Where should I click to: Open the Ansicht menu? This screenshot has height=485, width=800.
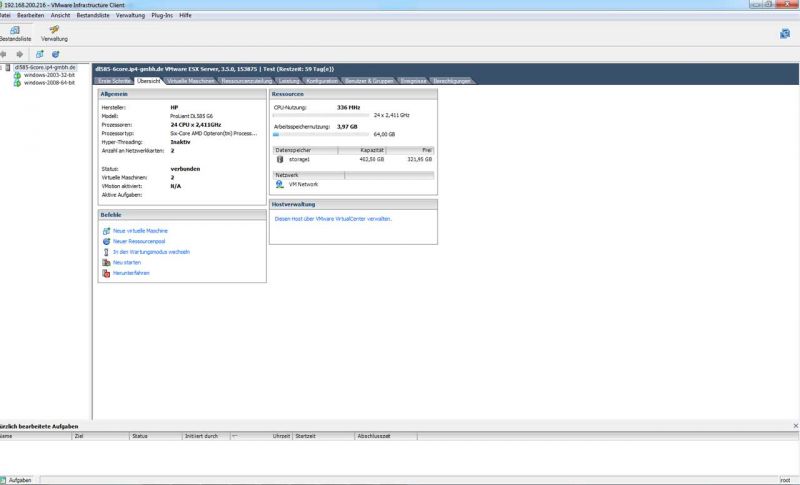click(x=60, y=15)
